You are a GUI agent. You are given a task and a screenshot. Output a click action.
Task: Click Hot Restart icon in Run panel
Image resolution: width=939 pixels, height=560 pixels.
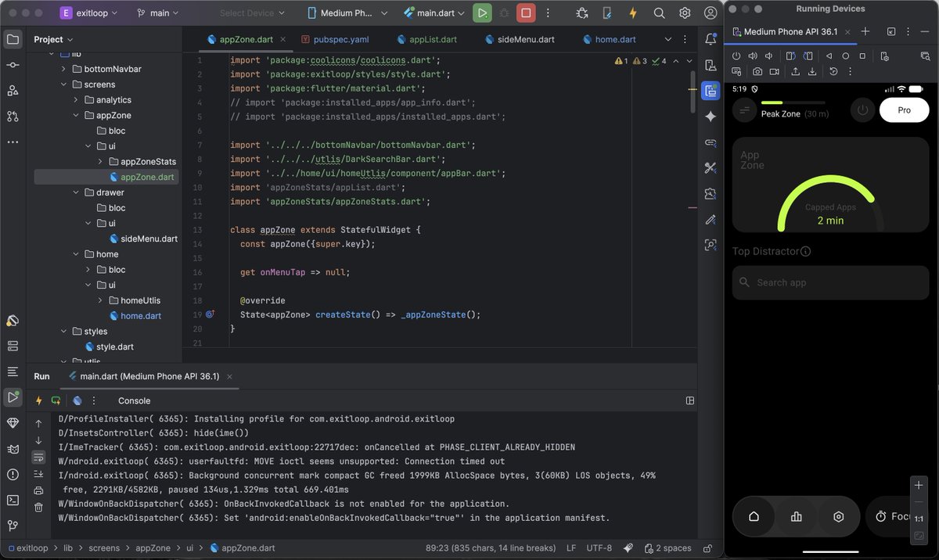point(56,400)
